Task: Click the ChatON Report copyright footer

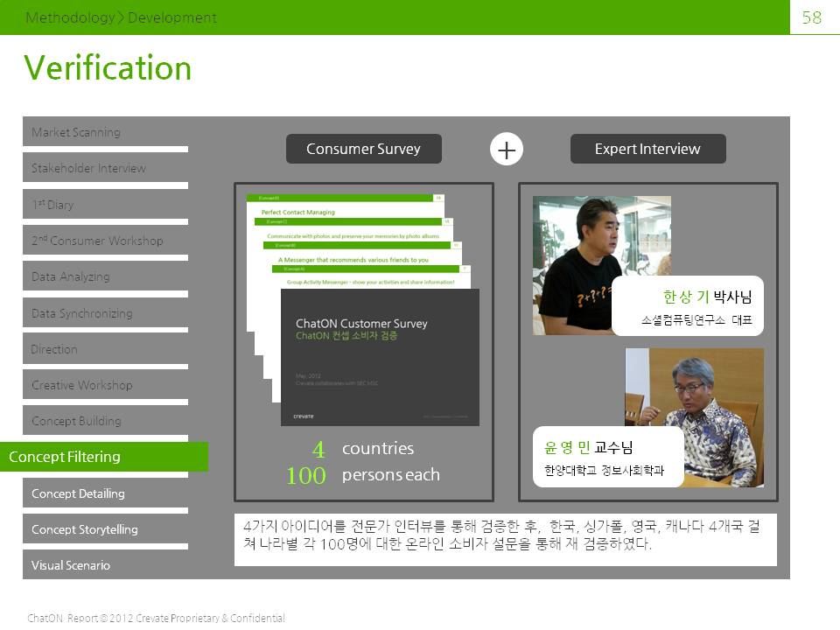Action: [x=156, y=618]
